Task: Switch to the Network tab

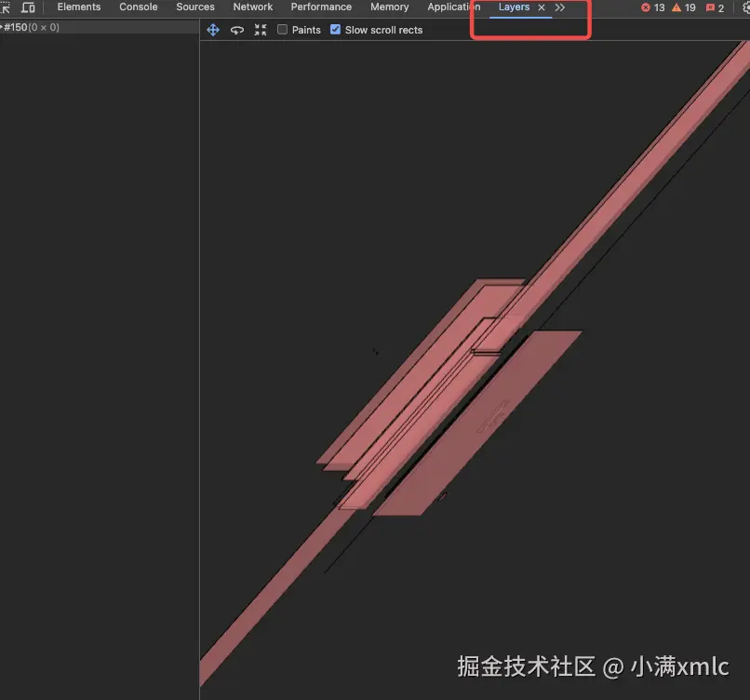Action: pyautogui.click(x=252, y=7)
